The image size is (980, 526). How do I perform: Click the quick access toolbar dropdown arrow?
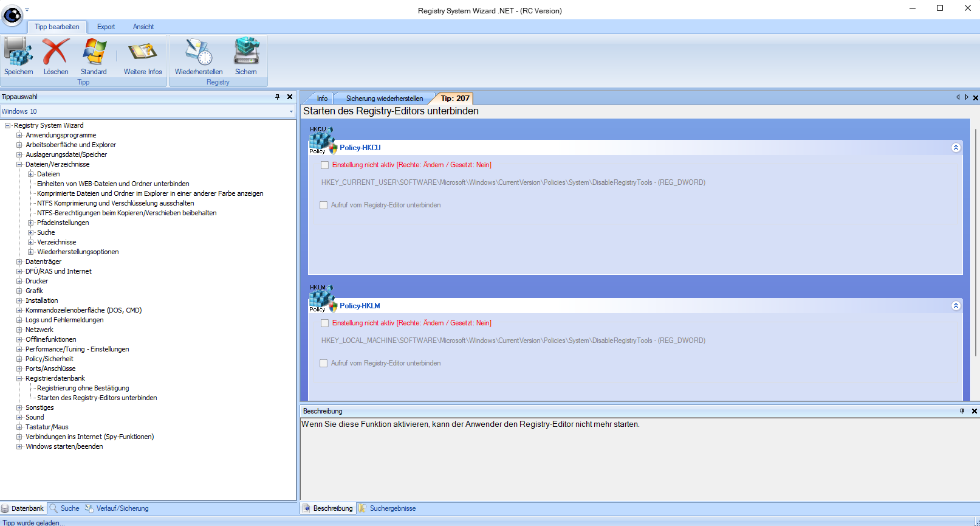[x=27, y=10]
